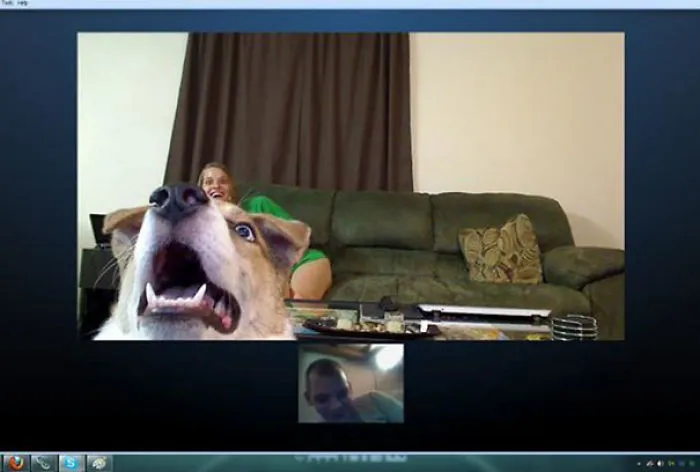Switch to Skype in the taskbar
Viewport: 700px width, 472px height.
(x=71, y=463)
